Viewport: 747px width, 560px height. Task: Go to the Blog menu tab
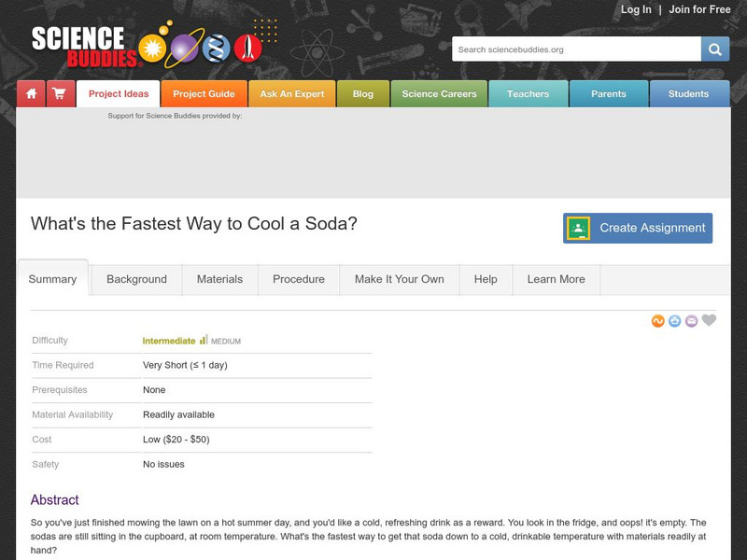point(363,94)
